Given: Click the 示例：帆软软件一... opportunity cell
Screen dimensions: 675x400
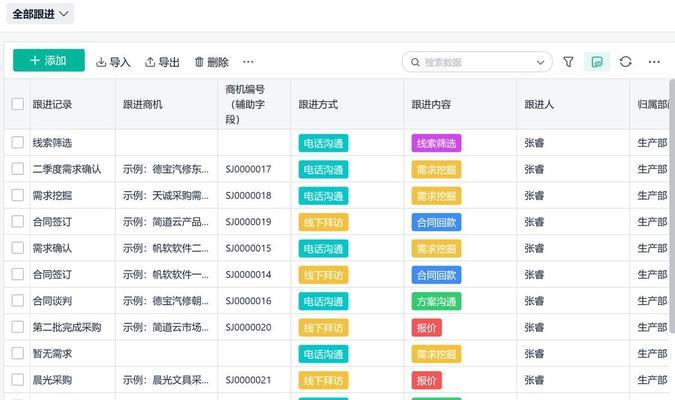Looking at the screenshot, I should (166, 274).
